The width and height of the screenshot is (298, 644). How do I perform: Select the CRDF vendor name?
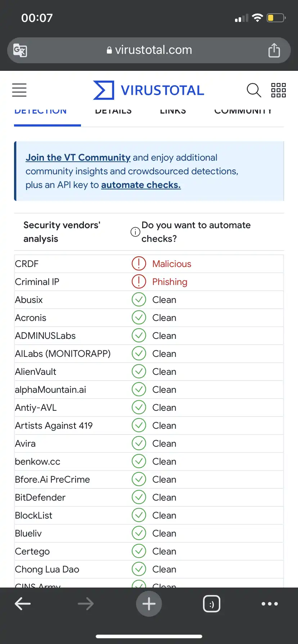point(27,264)
